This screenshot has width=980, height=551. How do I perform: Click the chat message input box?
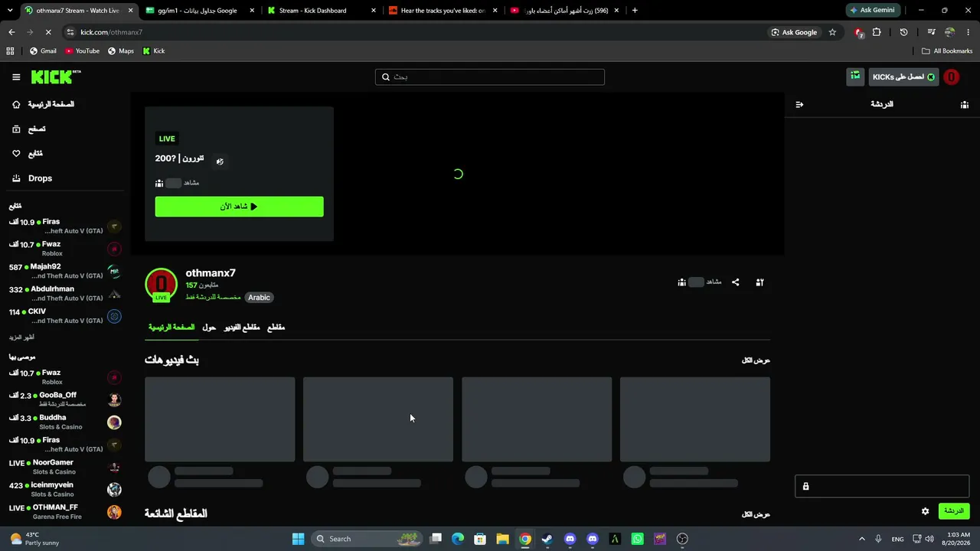coord(882,487)
